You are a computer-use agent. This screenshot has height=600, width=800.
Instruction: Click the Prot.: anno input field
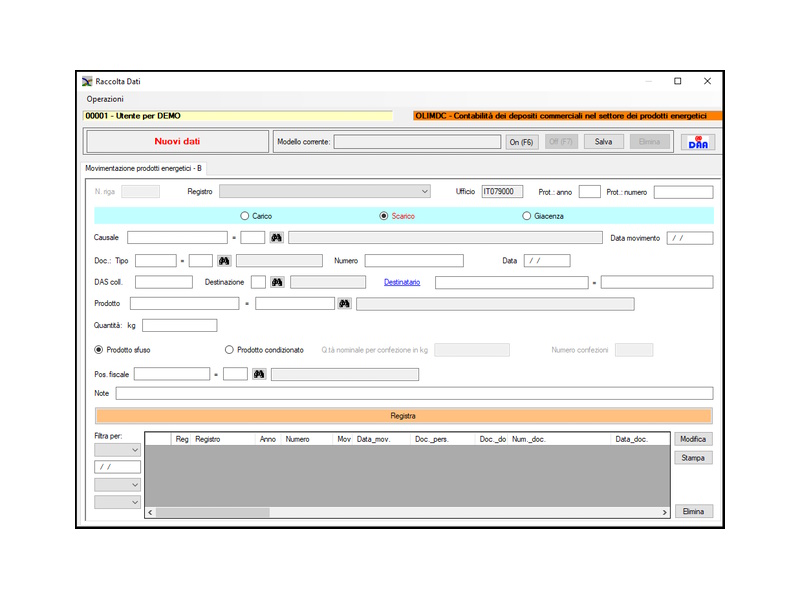point(589,192)
